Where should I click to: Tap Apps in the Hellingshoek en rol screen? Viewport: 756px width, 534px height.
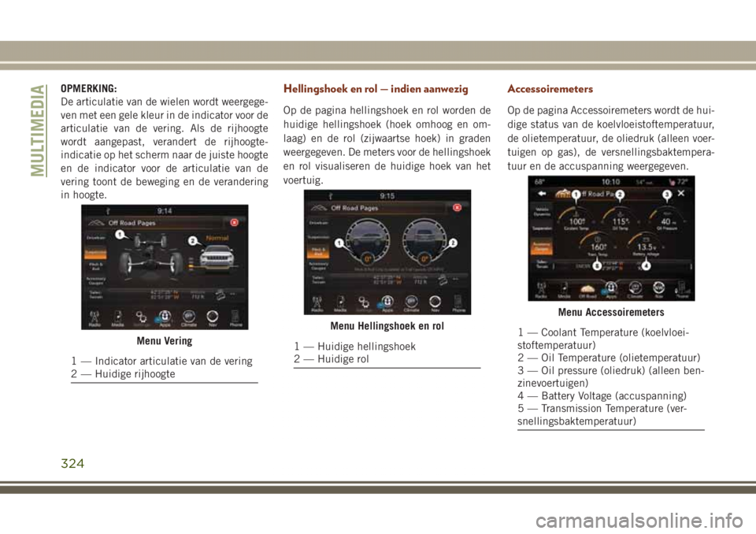pyautogui.click(x=387, y=304)
